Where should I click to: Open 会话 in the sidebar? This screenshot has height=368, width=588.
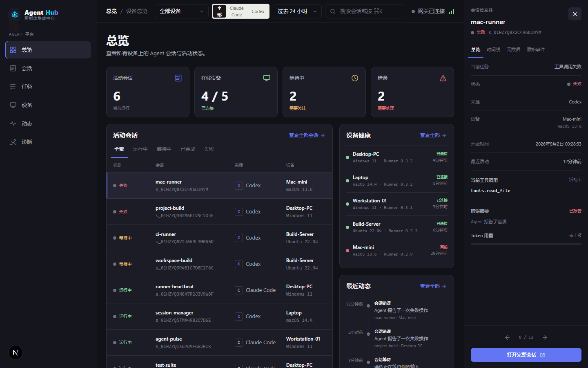click(x=48, y=68)
